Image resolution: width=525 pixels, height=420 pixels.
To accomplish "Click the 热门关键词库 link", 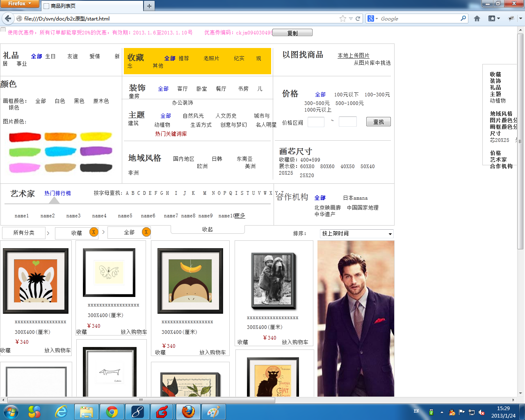I will 171,134.
